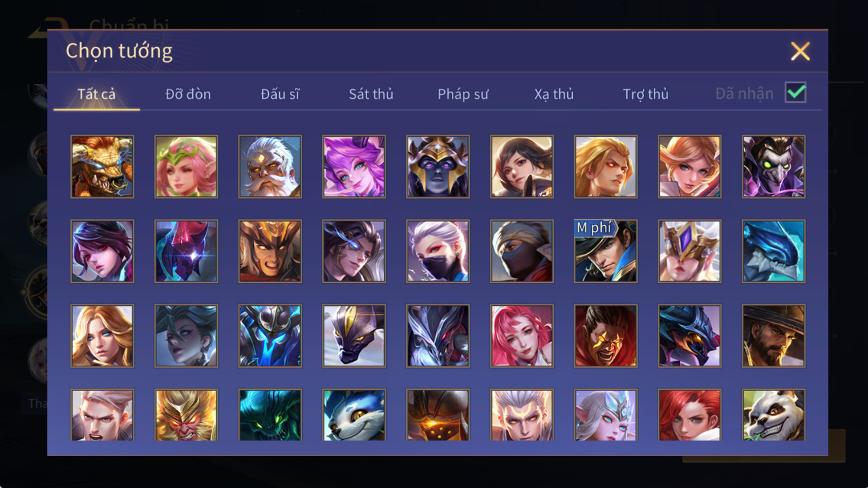This screenshot has width=868, height=488.
Task: Choose the panda hero portrait
Action: (x=774, y=415)
